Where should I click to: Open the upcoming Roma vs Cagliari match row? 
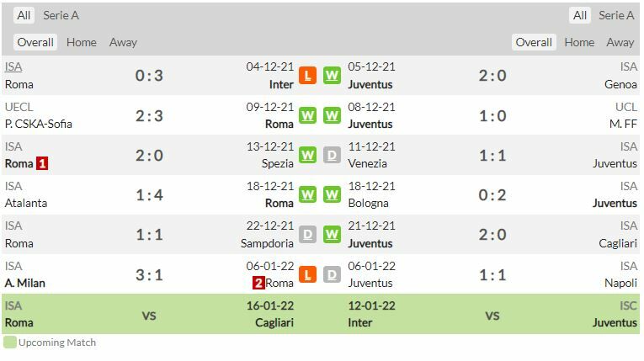(150, 315)
